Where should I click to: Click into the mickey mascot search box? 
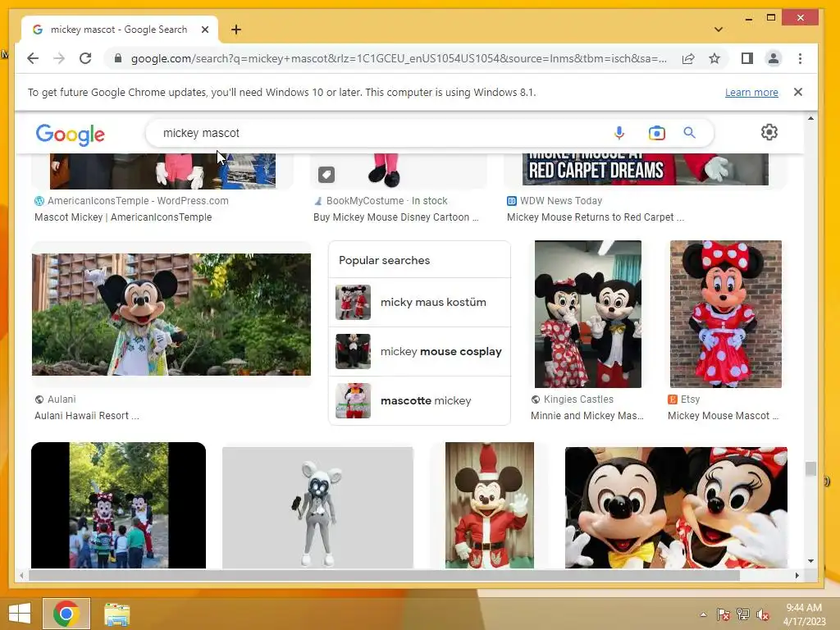tap(375, 133)
